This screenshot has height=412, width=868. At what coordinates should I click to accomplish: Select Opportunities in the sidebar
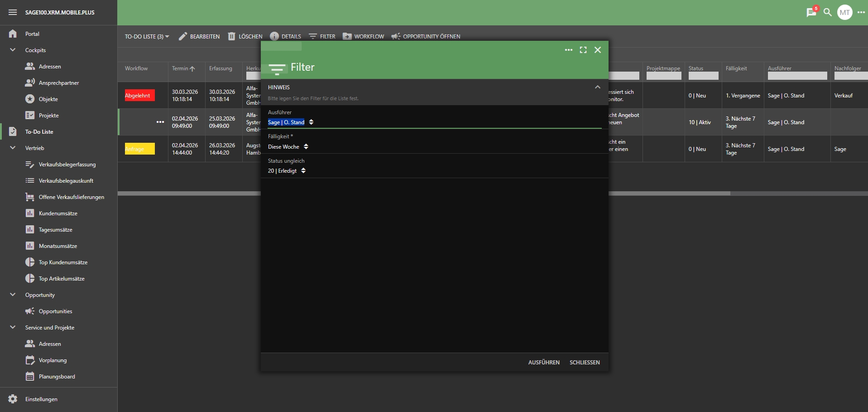point(55,311)
